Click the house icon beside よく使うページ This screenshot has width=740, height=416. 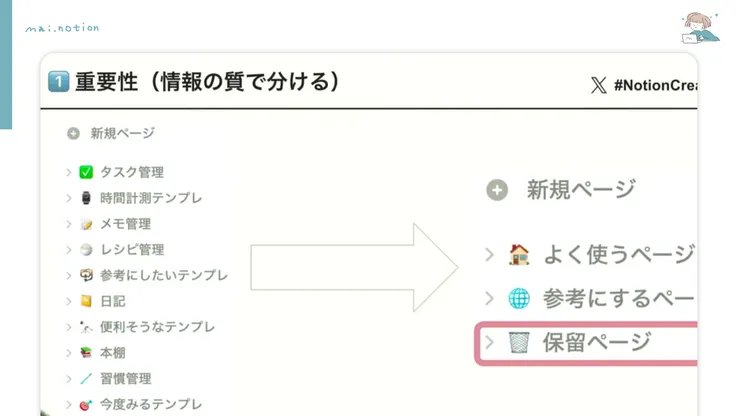point(519,254)
